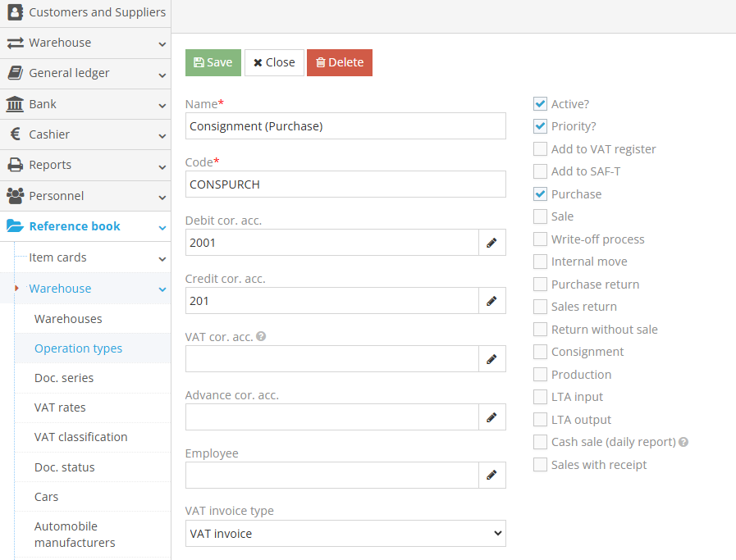Open Doc. series in the sidebar
Screen dimensions: 736x560
(64, 378)
